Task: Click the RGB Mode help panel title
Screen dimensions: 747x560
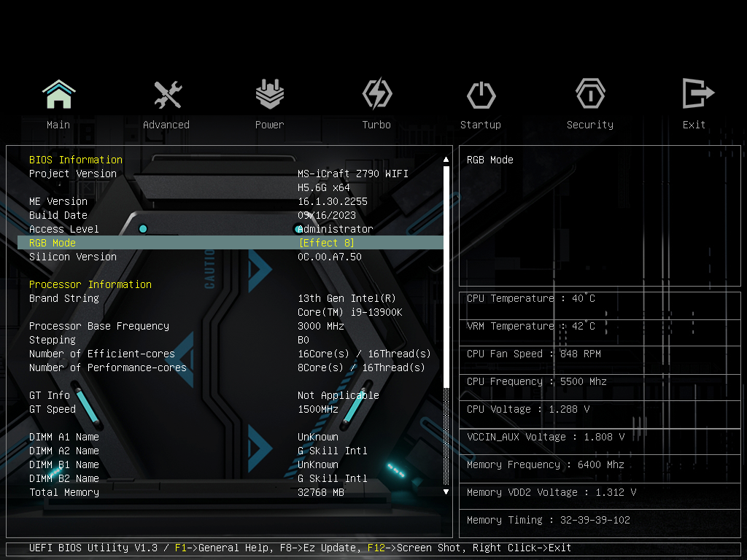Action: pyautogui.click(x=489, y=160)
